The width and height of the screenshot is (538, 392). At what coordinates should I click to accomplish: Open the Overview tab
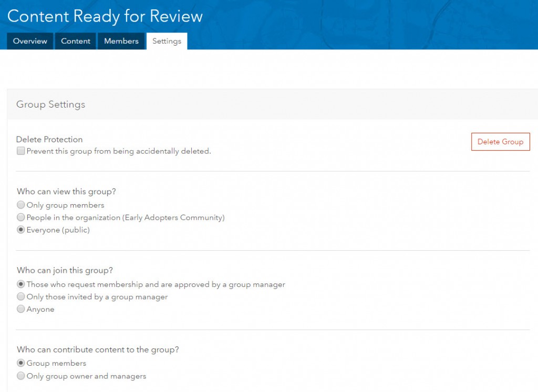coord(30,41)
